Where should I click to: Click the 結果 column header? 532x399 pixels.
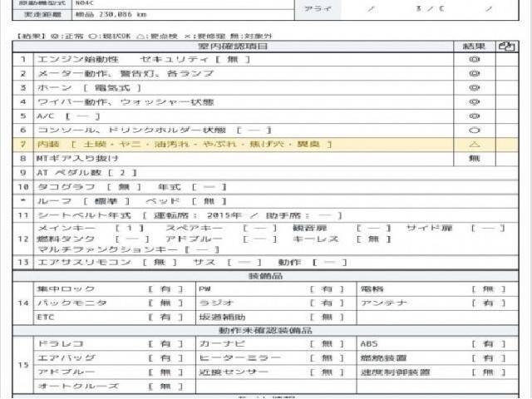474,47
